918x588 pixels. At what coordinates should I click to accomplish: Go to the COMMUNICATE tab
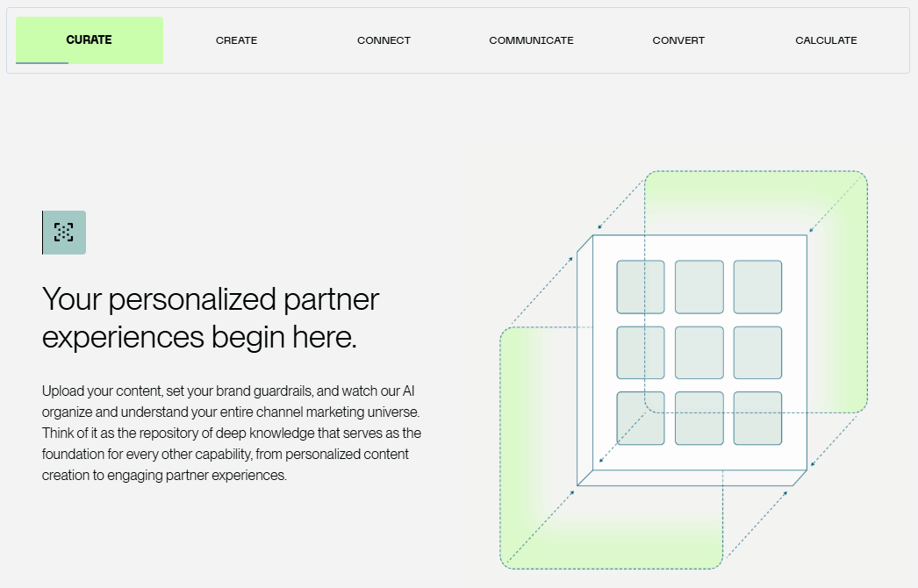(531, 40)
